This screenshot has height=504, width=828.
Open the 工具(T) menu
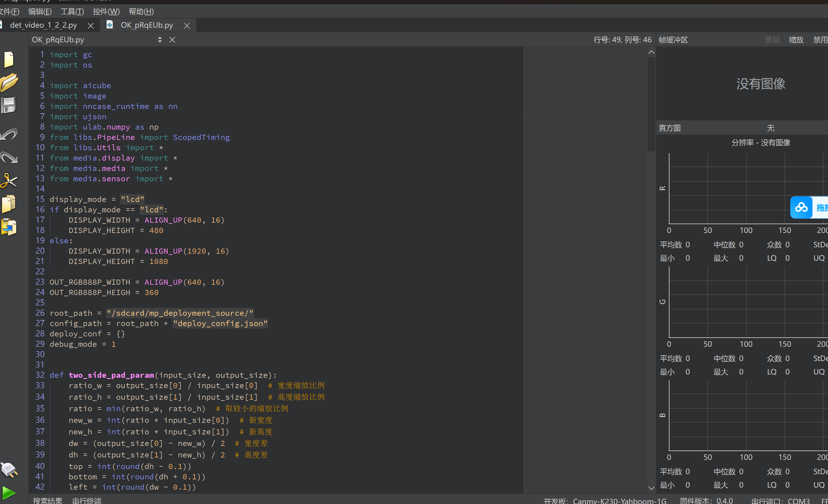pos(72,12)
